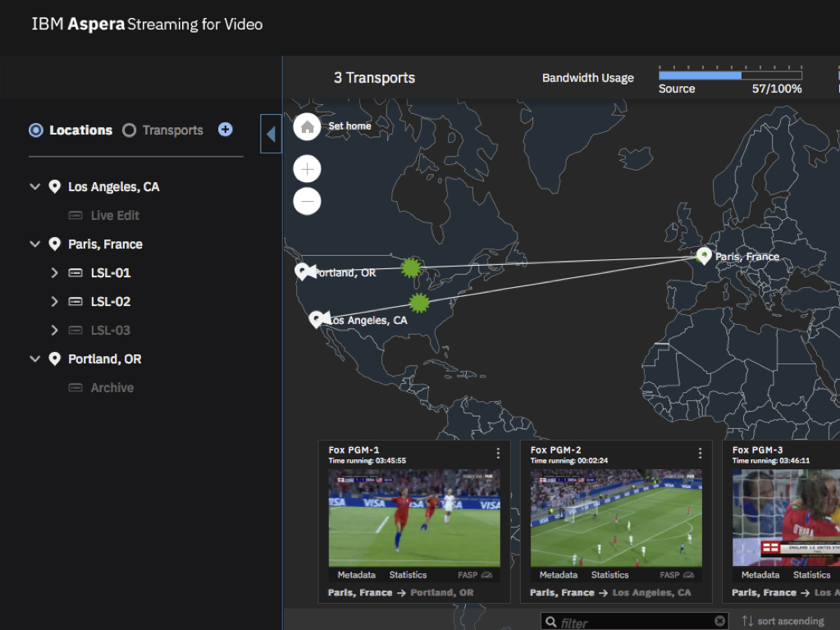Image resolution: width=840 pixels, height=630 pixels.
Task: Select the Transports radio button
Action: coord(129,130)
